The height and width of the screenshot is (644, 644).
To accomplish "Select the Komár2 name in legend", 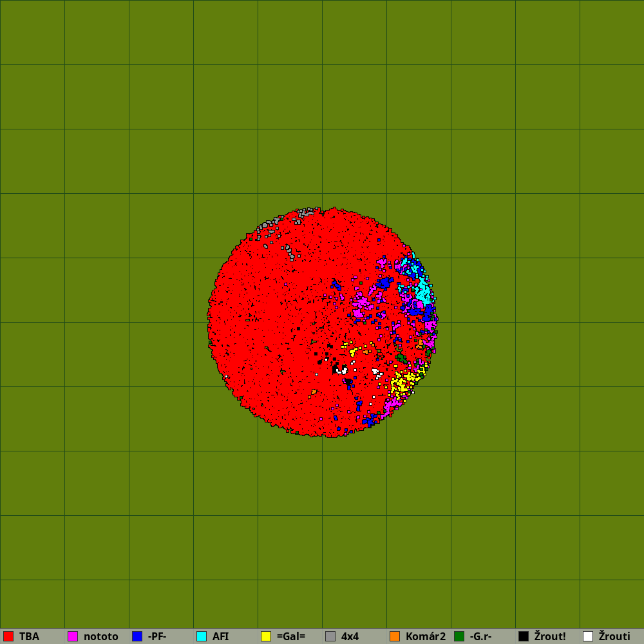I will tap(425, 636).
